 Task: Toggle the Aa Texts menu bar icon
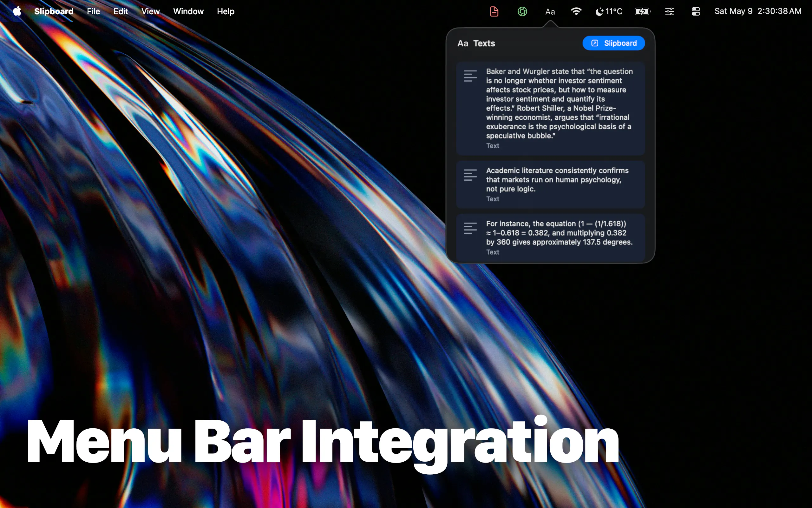(x=550, y=12)
